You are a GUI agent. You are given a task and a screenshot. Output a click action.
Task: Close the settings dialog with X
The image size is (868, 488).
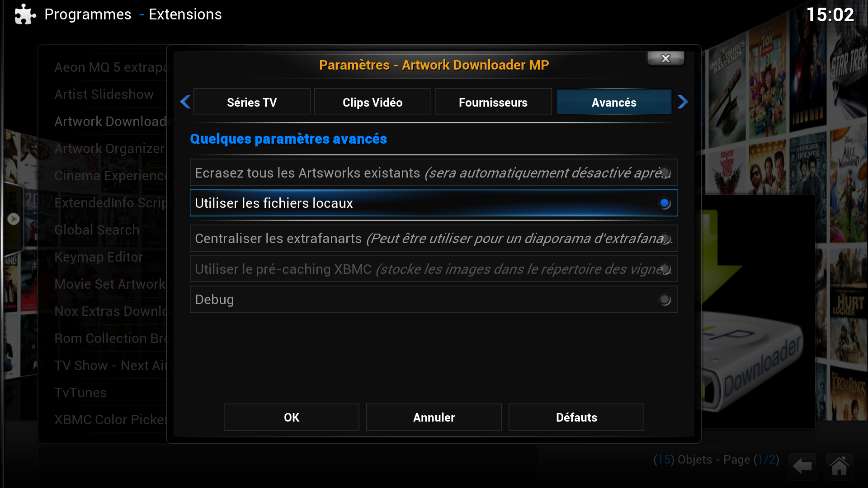pyautogui.click(x=665, y=59)
